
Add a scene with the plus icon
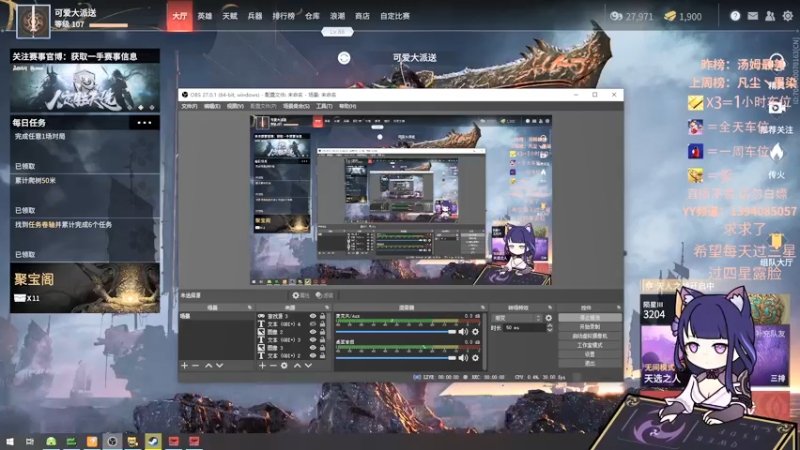[x=185, y=366]
